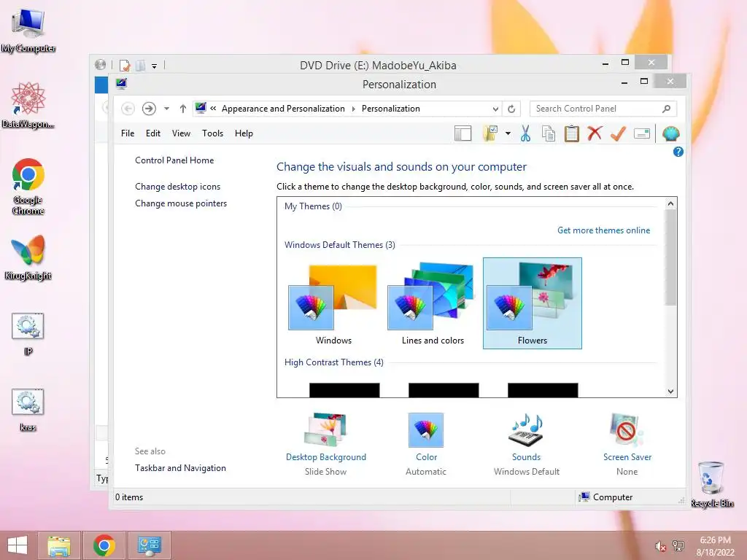Open DataWagon desktop shortcut

(28, 105)
